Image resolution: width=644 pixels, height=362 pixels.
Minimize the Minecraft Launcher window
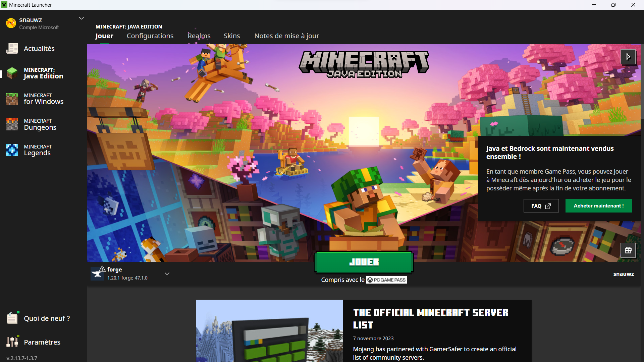[x=594, y=5]
